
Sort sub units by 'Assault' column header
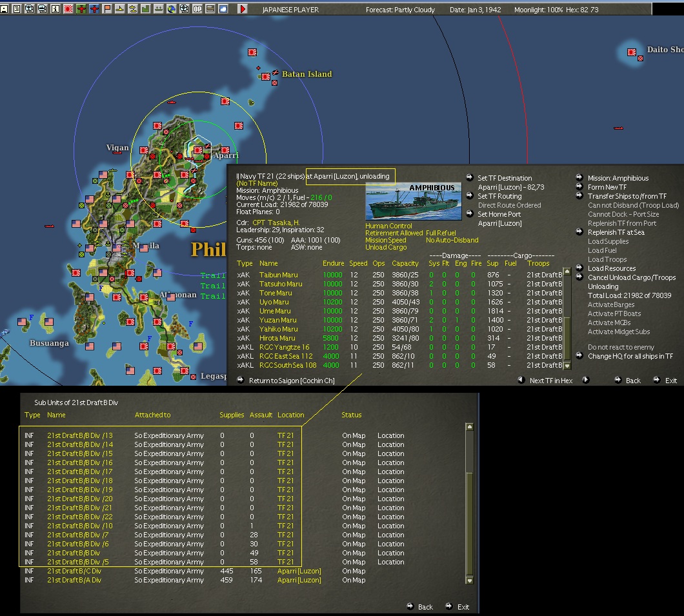tap(261, 415)
